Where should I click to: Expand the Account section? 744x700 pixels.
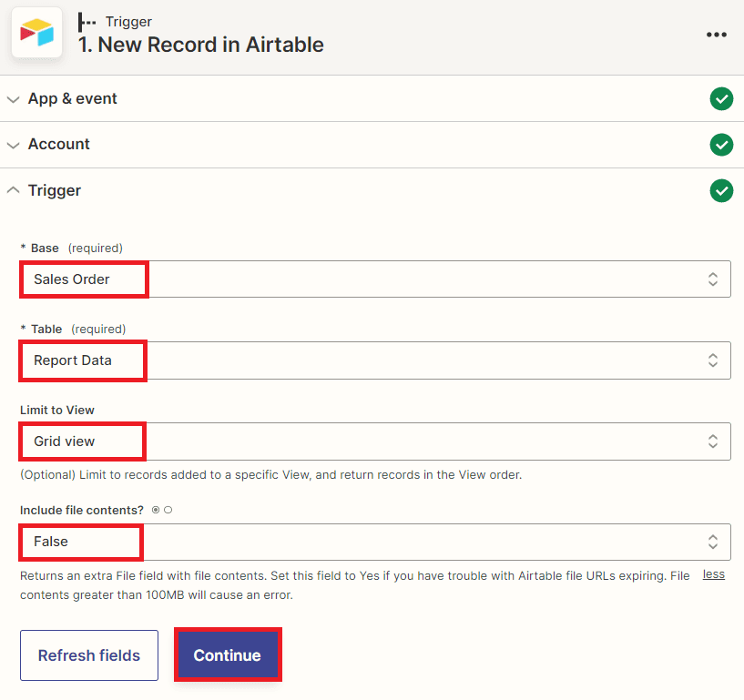(13, 144)
